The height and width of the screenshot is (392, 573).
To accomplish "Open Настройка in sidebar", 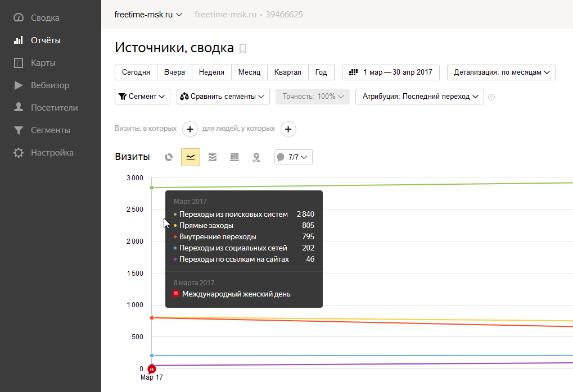I will pyautogui.click(x=52, y=153).
